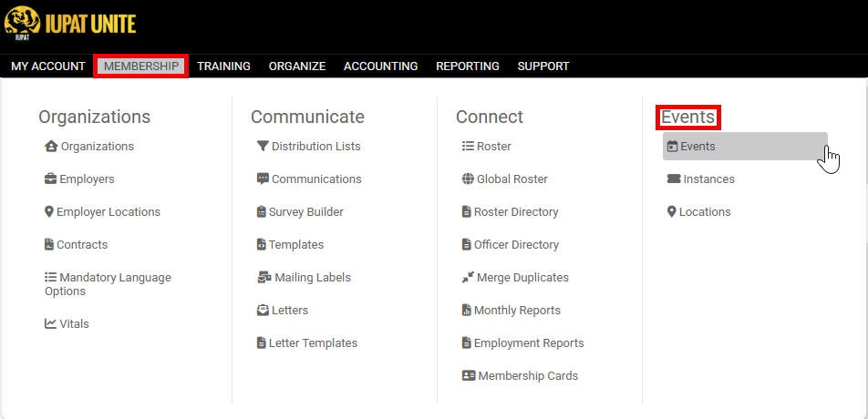
Task: Click the Communicate section heading
Action: click(308, 118)
